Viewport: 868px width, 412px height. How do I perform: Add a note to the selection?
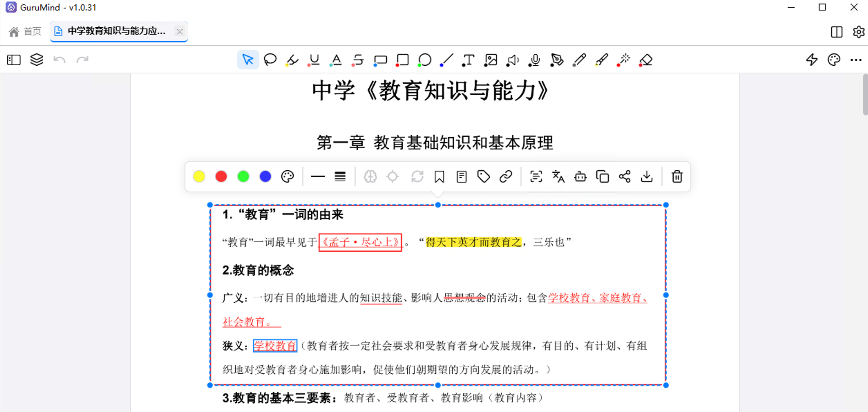coord(461,177)
